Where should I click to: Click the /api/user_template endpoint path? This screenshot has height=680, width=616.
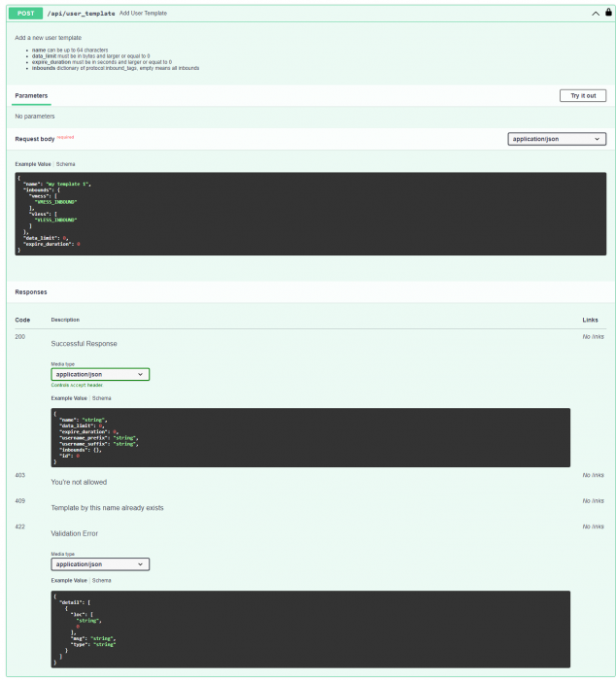[x=82, y=13]
